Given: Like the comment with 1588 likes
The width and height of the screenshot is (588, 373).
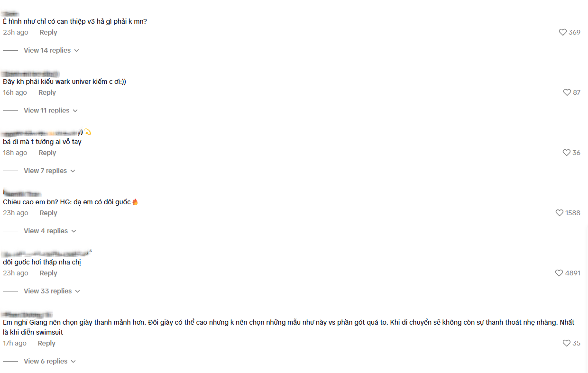Looking at the screenshot, I should pos(560,213).
